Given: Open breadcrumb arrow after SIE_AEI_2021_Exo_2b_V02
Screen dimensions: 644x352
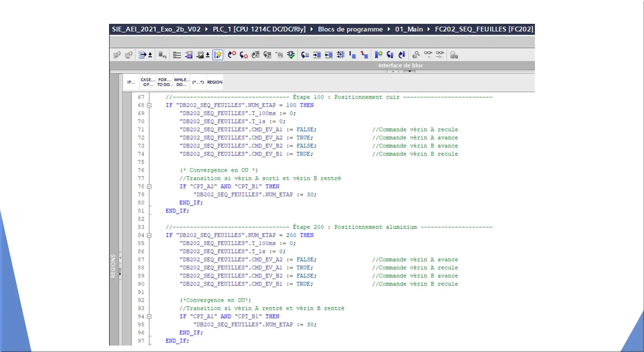Looking at the screenshot, I should pyautogui.click(x=206, y=29).
